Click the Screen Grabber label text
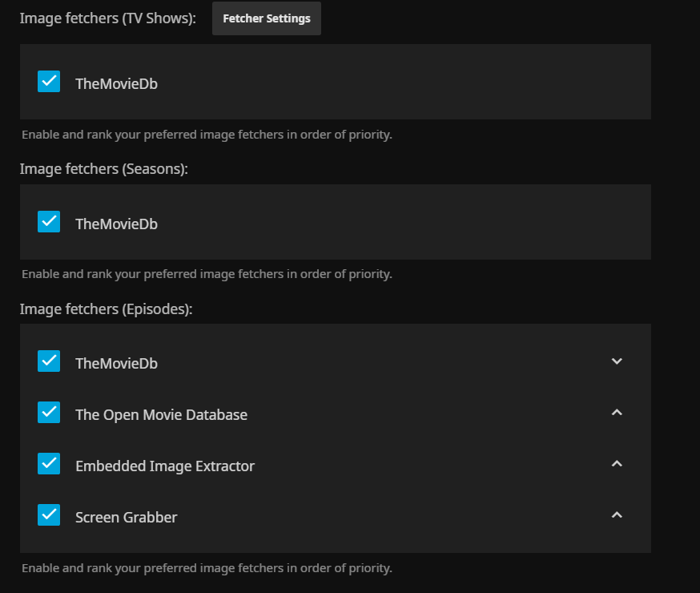700x593 pixels. point(126,518)
